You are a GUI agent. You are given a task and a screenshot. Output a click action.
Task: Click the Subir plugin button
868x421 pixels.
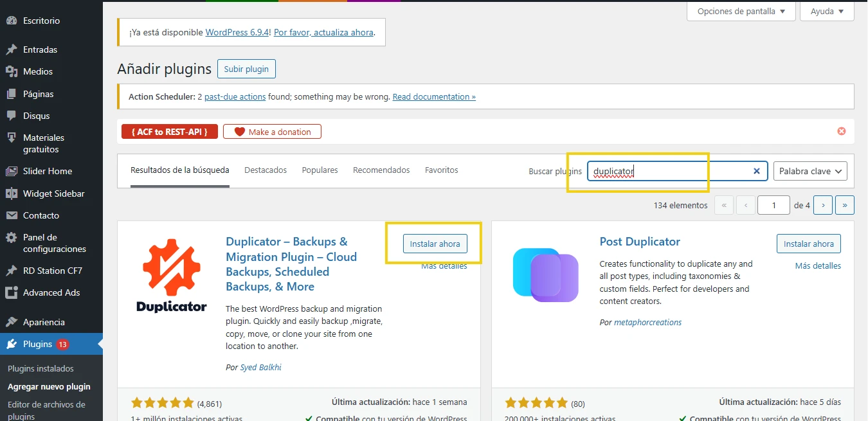pos(246,69)
